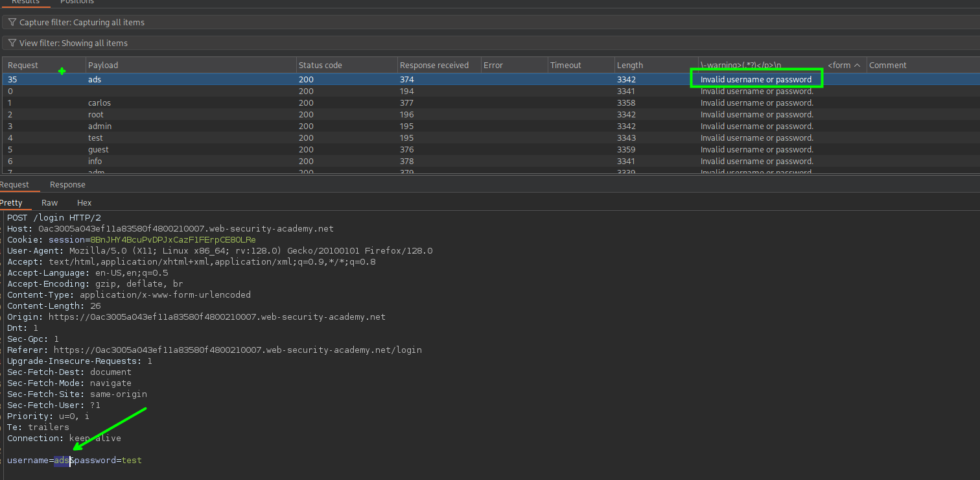Click the sort arrow on the <form column
Screen dimensions: 980x480
tap(857, 66)
